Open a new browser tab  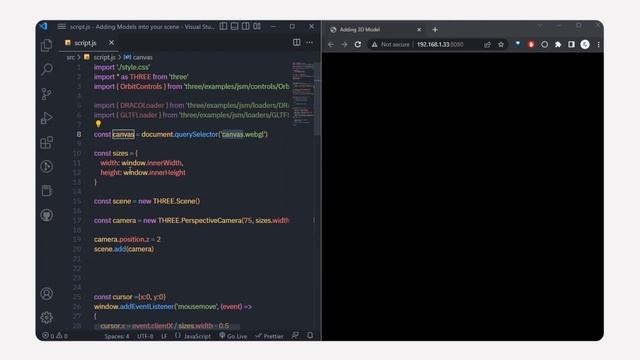(435, 29)
